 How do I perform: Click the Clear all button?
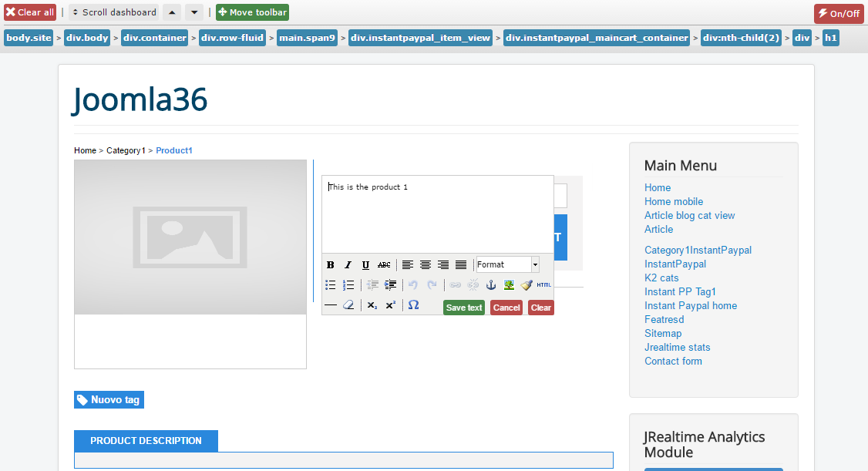coord(30,12)
